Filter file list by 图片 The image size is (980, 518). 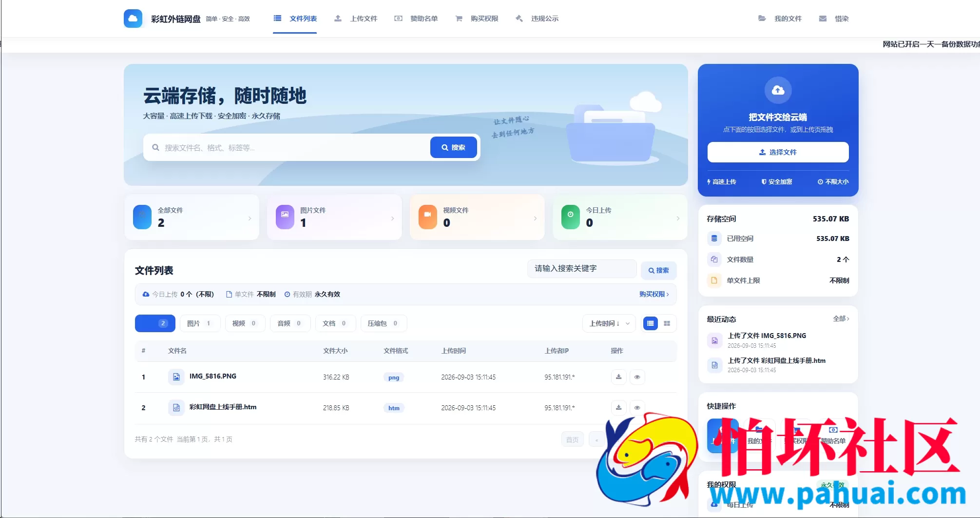(x=200, y=323)
